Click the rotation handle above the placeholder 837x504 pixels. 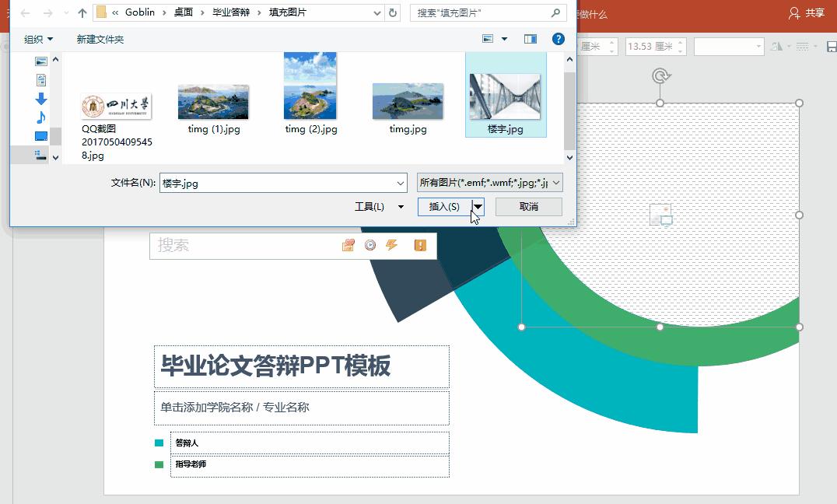(661, 76)
